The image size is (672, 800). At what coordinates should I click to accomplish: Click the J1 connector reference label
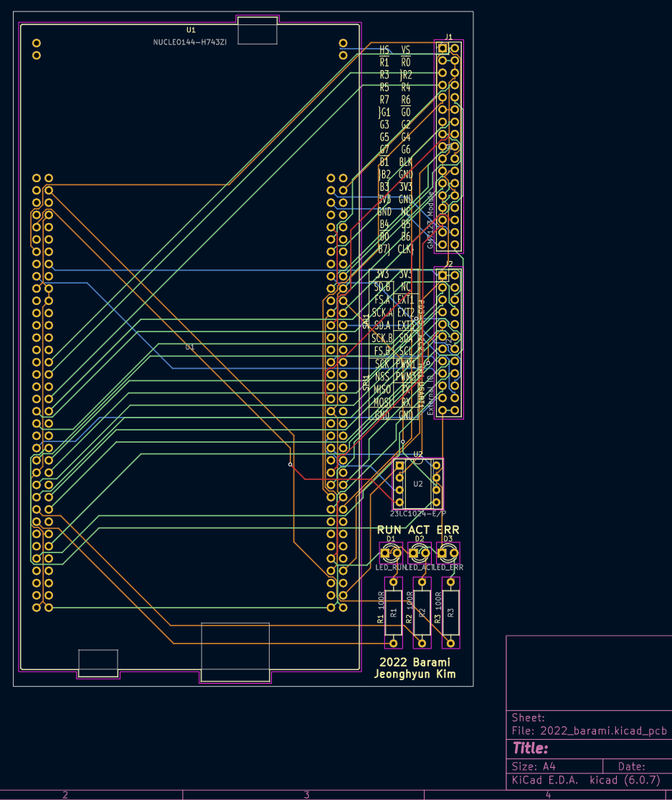(x=449, y=37)
